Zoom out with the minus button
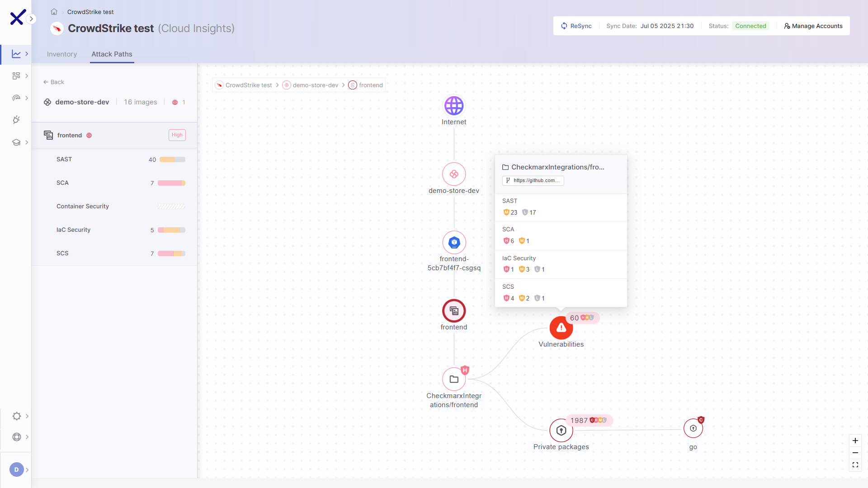Screen dimensions: 868x488 pos(855,453)
